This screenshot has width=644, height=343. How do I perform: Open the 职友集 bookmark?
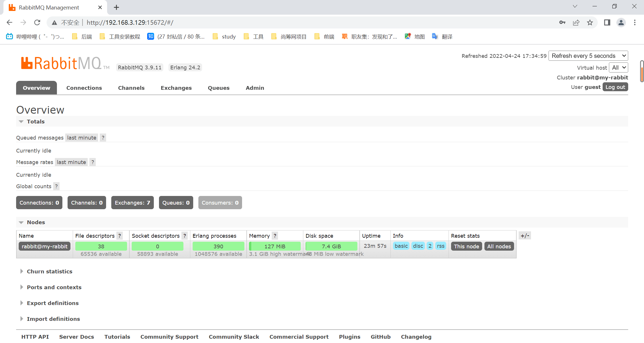pos(369,37)
